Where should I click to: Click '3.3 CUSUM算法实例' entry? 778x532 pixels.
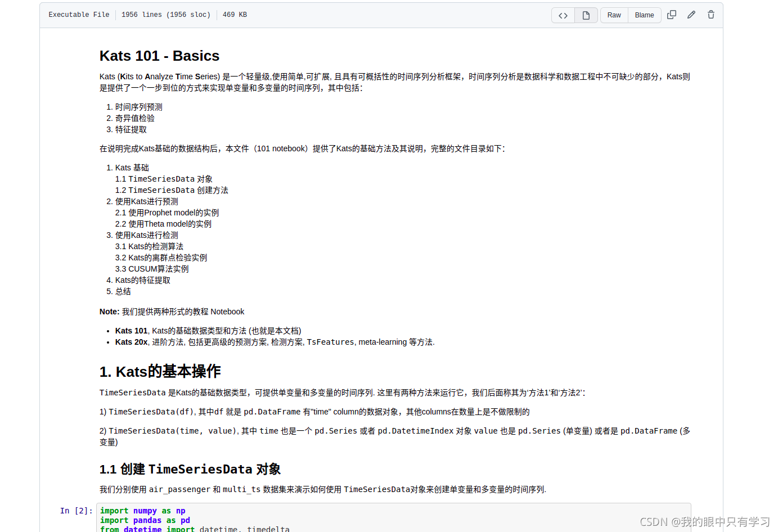[152, 269]
